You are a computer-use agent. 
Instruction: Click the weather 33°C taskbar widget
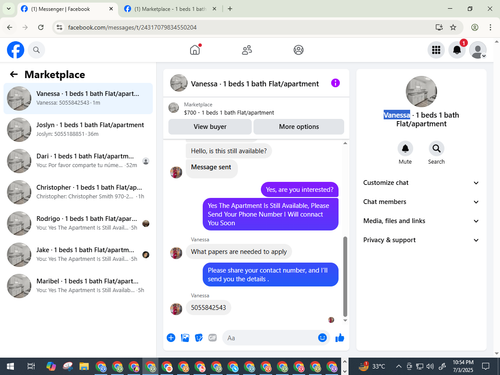[x=371, y=367]
